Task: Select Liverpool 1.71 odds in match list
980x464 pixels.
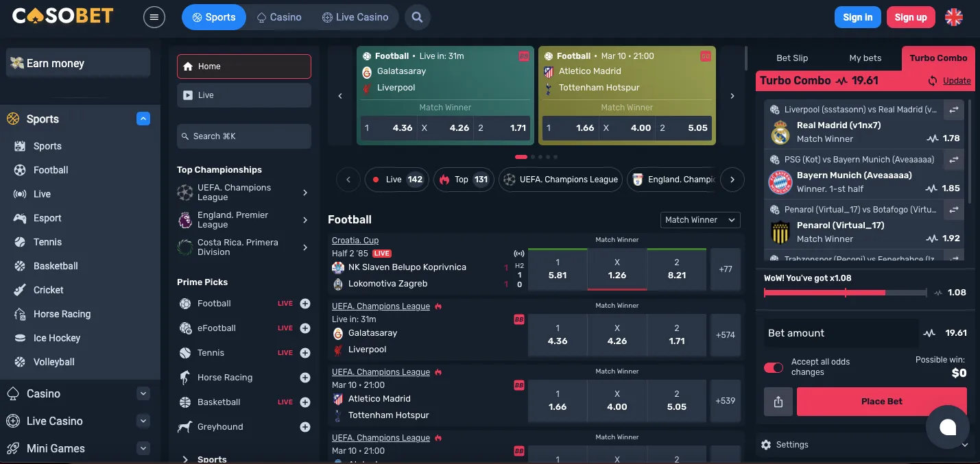Action: (x=677, y=335)
